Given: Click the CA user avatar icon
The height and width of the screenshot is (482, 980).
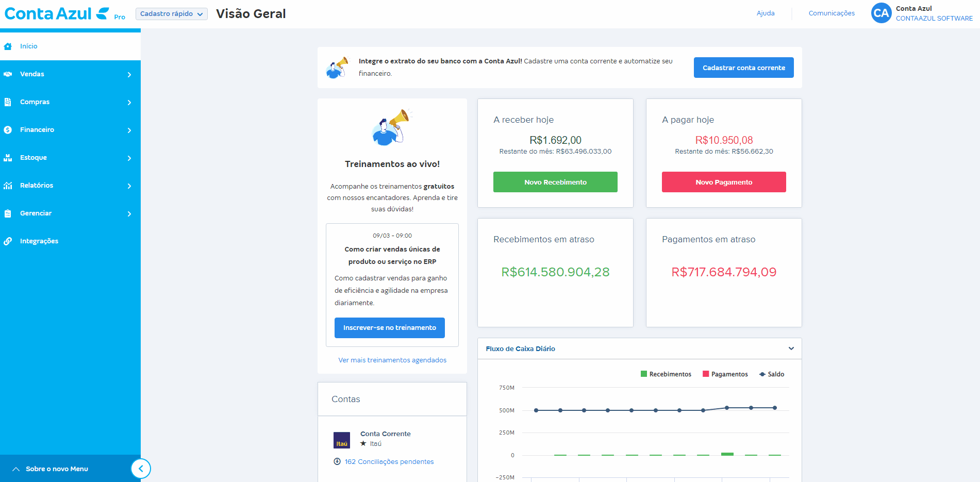Looking at the screenshot, I should 881,13.
